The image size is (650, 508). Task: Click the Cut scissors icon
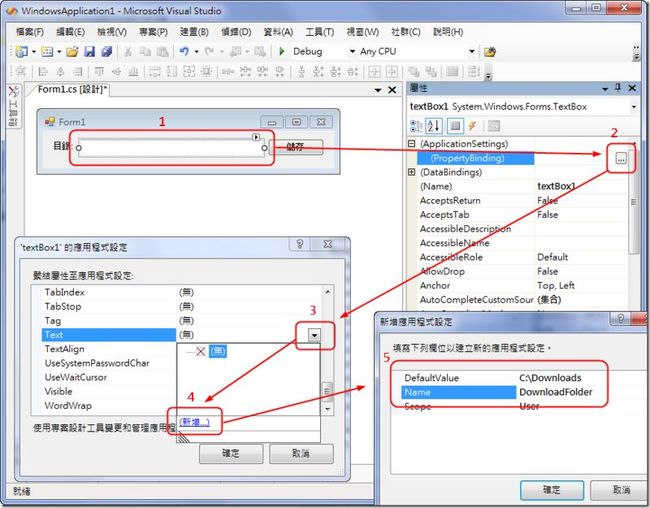128,51
